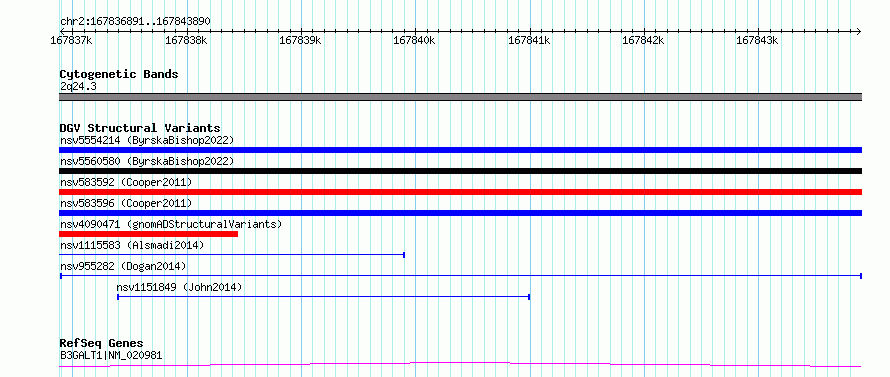Viewport: 890px width, 377px height.
Task: Click the nsv583592 (Cooper2011) label
Action: (126, 182)
